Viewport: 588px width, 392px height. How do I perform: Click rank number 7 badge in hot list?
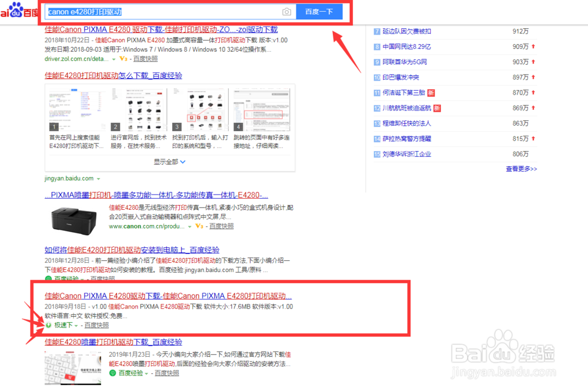(x=377, y=32)
